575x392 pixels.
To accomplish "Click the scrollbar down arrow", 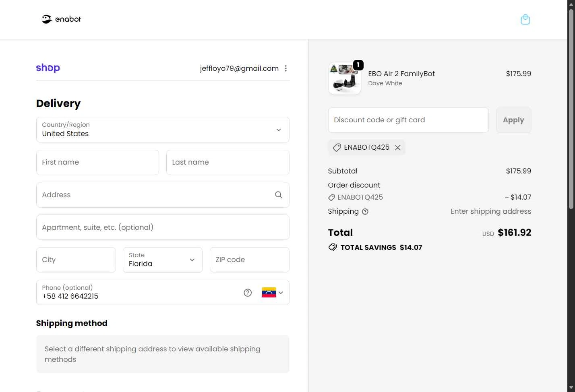I will (x=571, y=388).
